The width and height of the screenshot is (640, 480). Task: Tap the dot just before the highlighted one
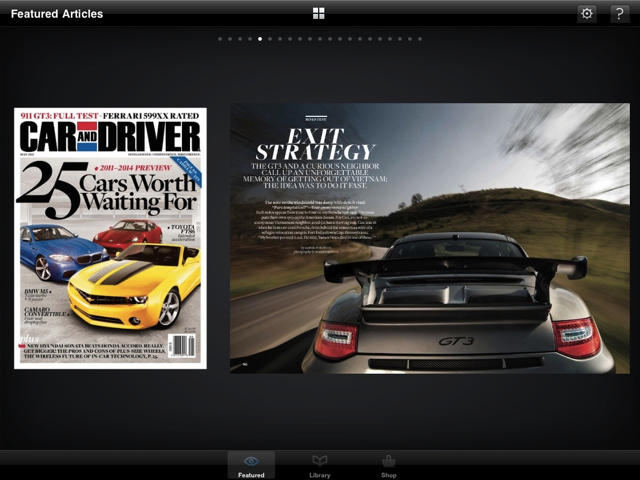click(x=250, y=39)
